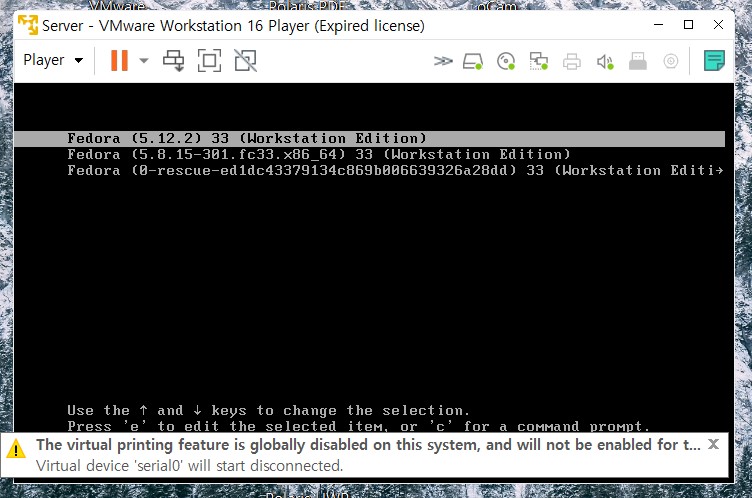Enter full screen mode

click(x=210, y=61)
